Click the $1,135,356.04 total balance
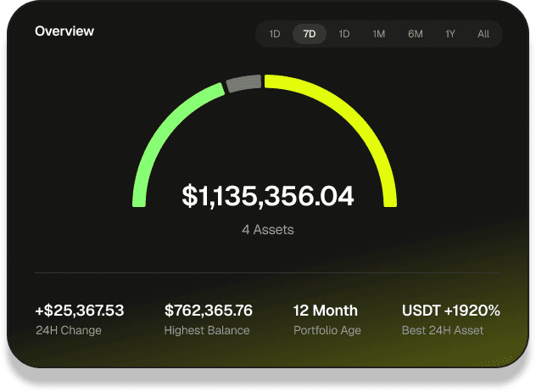This screenshot has width=536, height=392. [268, 196]
